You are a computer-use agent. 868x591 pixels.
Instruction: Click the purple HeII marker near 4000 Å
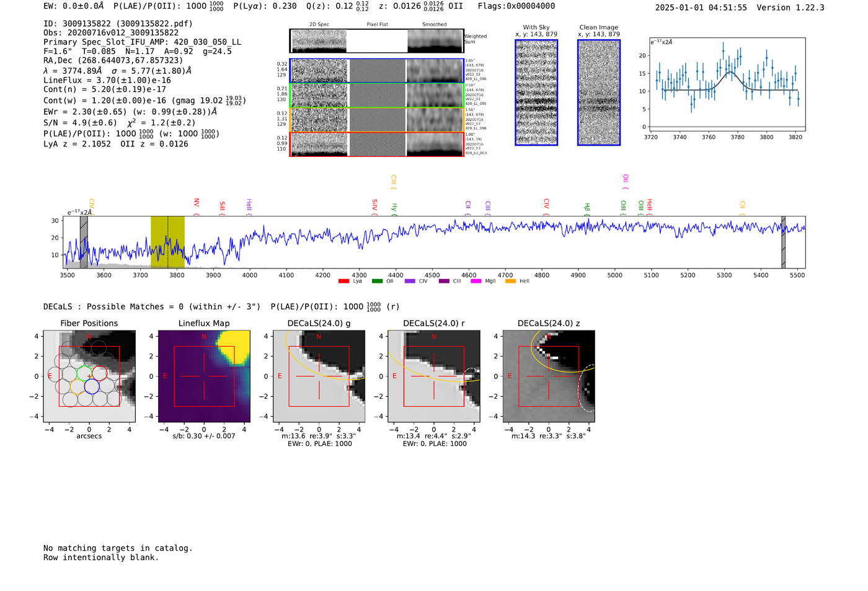(x=249, y=207)
